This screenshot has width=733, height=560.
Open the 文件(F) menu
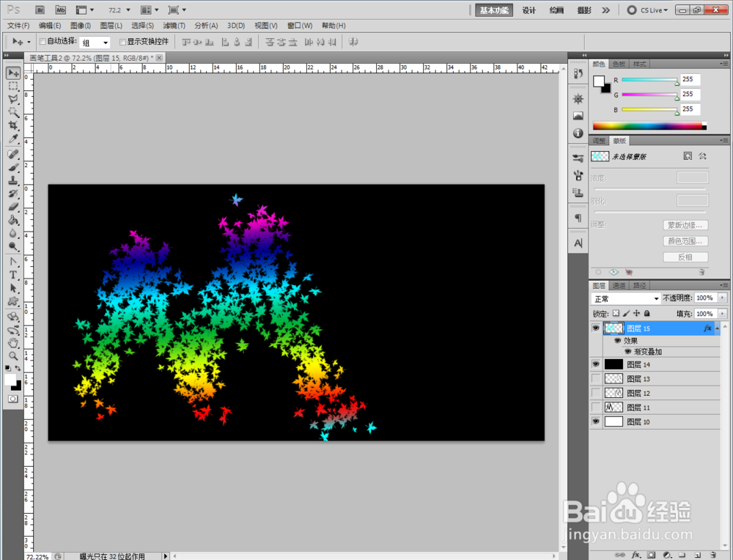pyautogui.click(x=18, y=26)
